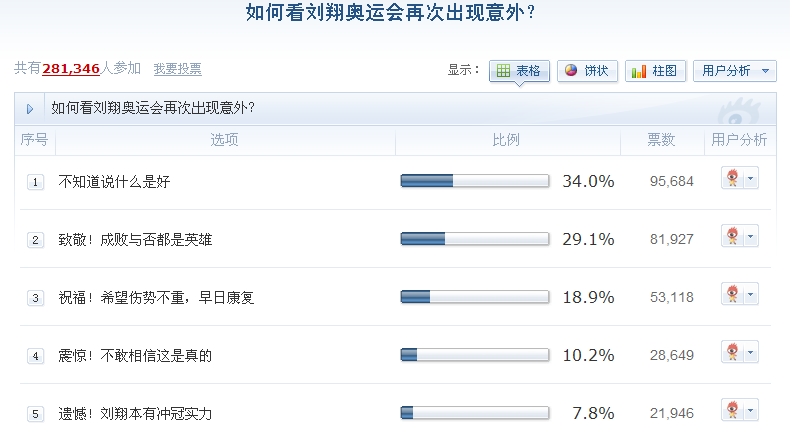792x435 pixels.
Task: Click the 281,346 participant count link
Action: (x=71, y=69)
